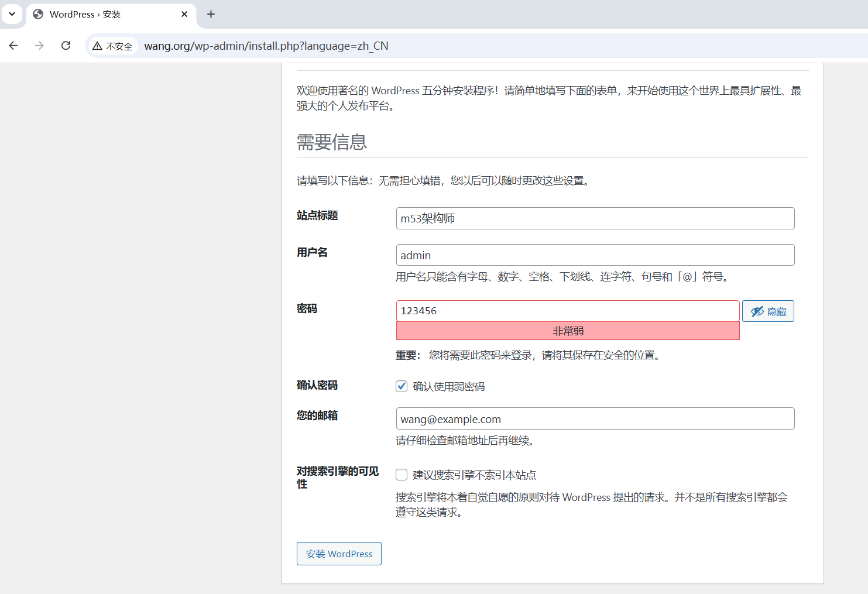This screenshot has width=868, height=594.
Task: Click the browser forward arrow
Action: tap(39, 46)
